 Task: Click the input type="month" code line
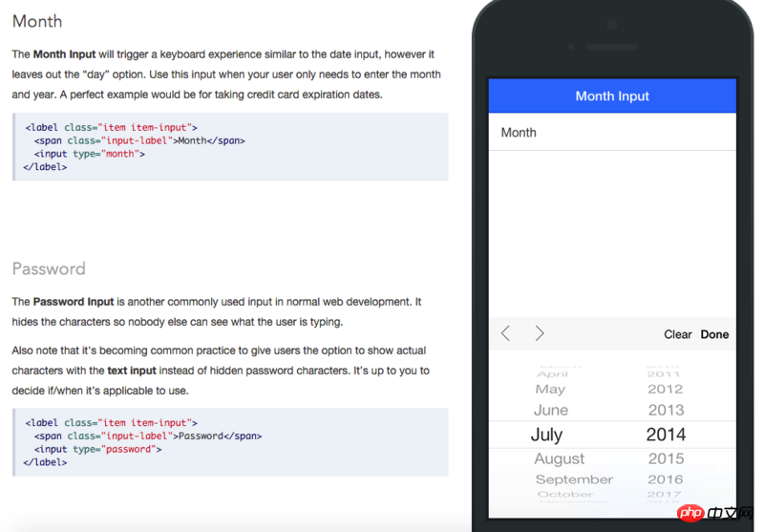(x=89, y=154)
